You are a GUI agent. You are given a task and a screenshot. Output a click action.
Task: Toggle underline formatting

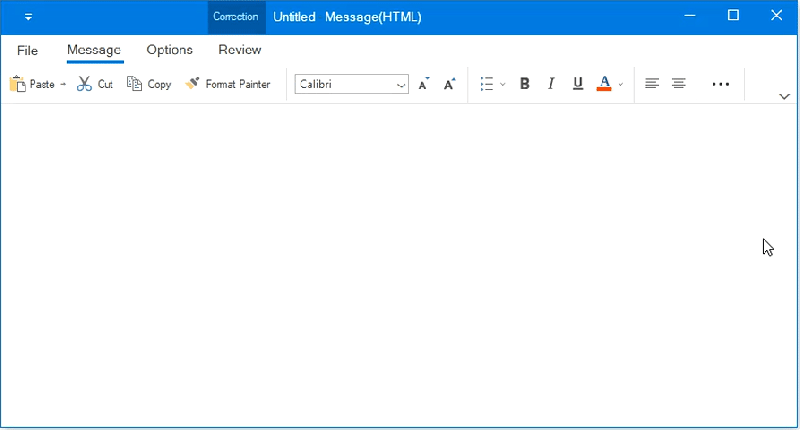578,84
